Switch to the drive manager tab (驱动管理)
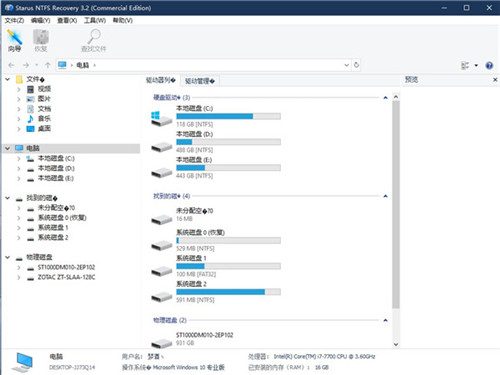The width and height of the screenshot is (500, 375). (x=200, y=81)
